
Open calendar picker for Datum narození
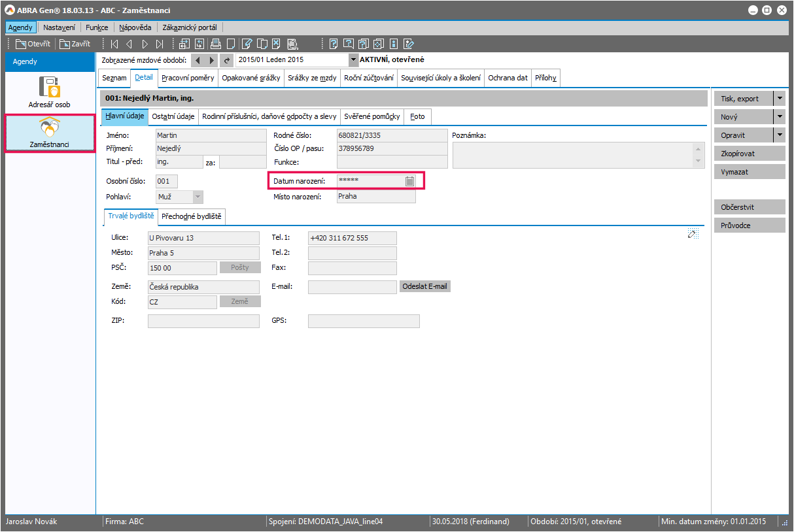pyautogui.click(x=409, y=181)
